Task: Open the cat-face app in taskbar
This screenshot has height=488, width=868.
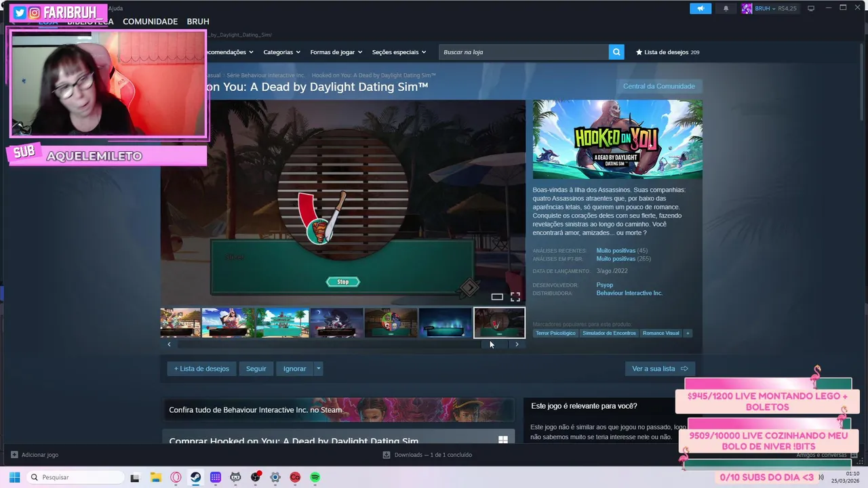Action: click(x=235, y=477)
